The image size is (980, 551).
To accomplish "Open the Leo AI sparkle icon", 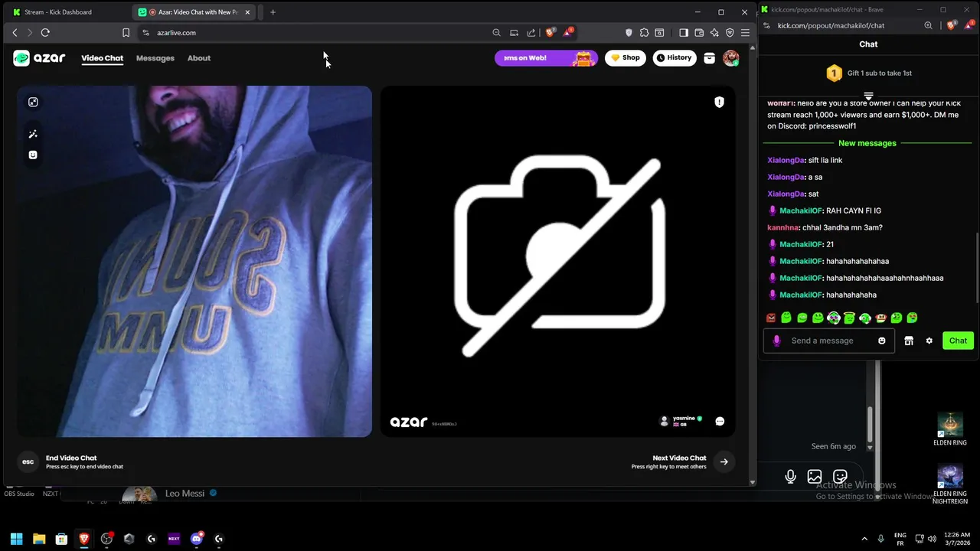I will (x=714, y=33).
